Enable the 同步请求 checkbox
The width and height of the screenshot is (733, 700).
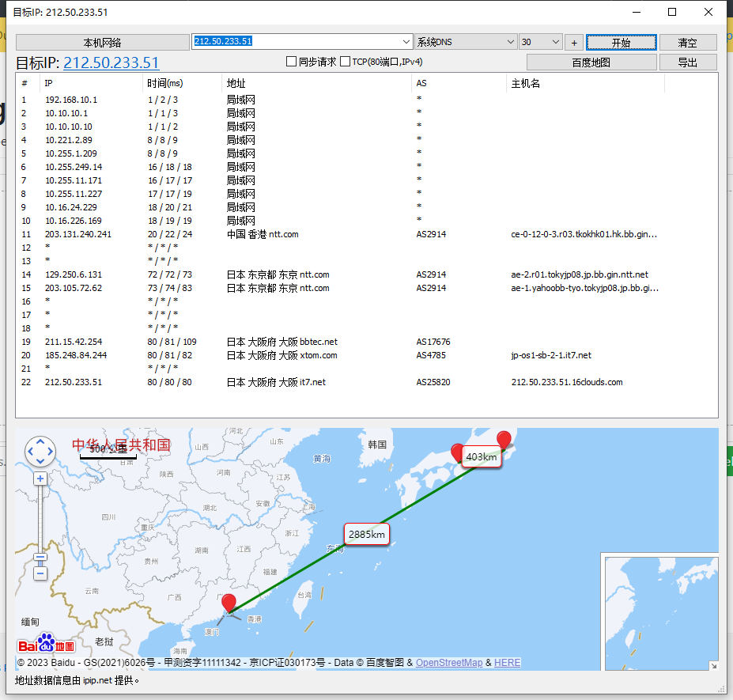(291, 62)
